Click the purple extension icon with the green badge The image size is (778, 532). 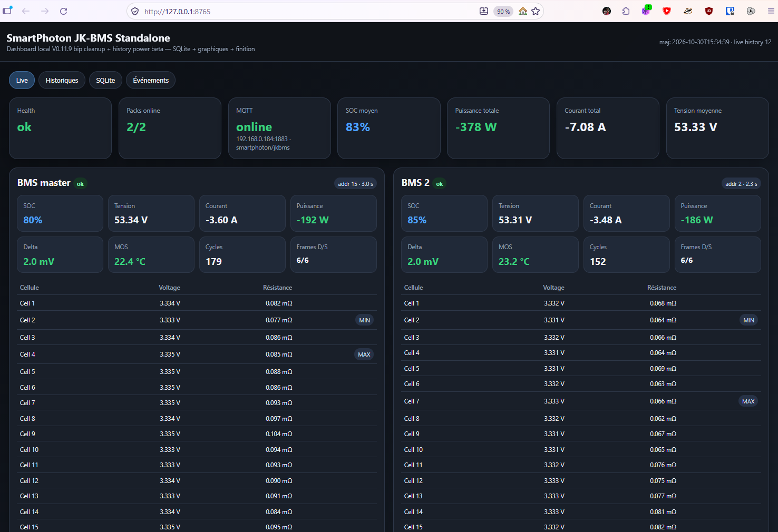tap(646, 11)
